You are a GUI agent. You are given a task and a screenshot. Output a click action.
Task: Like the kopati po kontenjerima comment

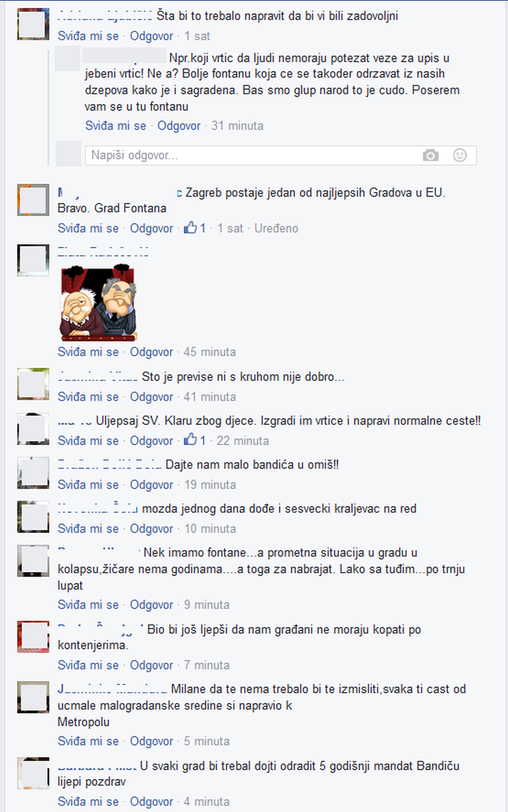(88, 665)
